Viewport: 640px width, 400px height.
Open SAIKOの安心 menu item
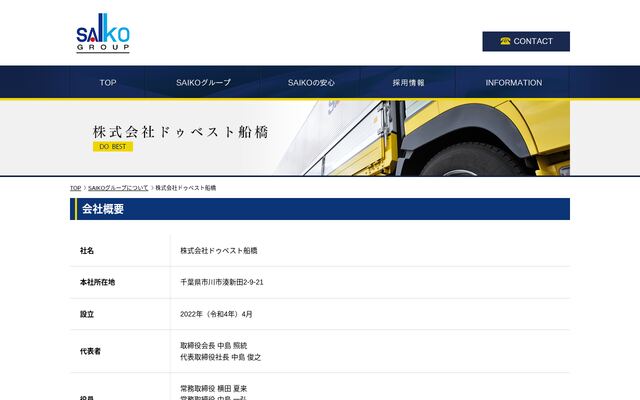click(x=311, y=82)
